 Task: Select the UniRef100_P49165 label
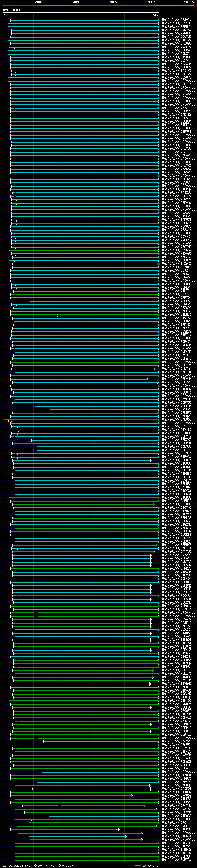click(x=177, y=318)
